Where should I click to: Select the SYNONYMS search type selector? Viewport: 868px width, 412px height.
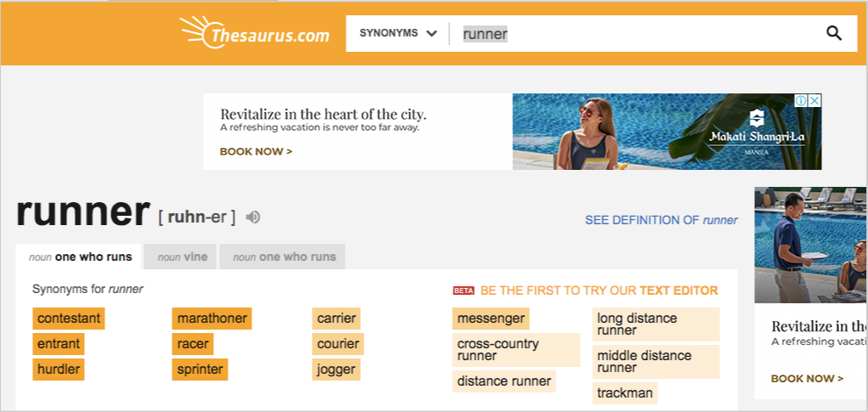pyautogui.click(x=398, y=33)
